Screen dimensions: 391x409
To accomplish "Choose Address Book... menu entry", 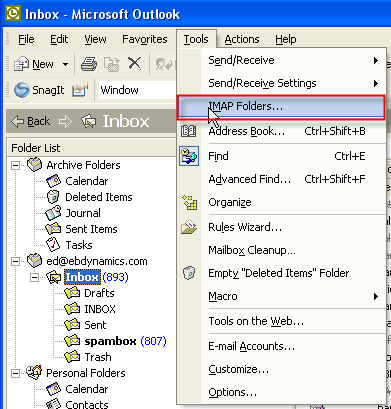I will 282,131.
